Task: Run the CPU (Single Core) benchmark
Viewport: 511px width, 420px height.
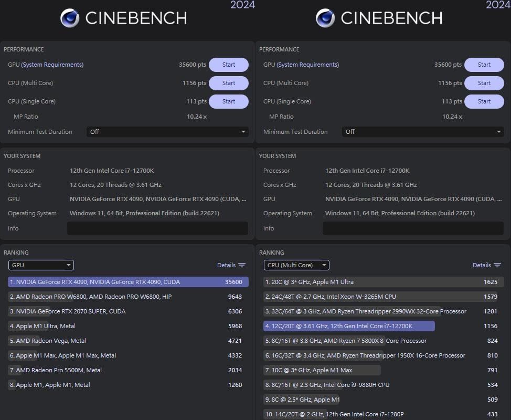Action: click(228, 101)
